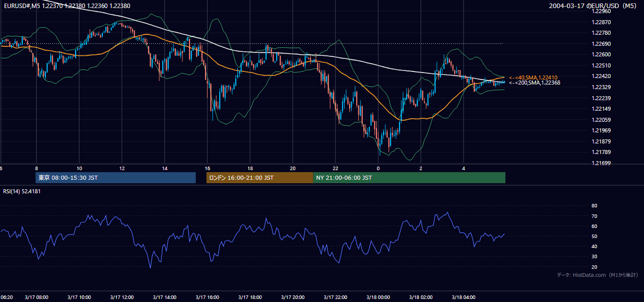This screenshot has height=302, width=644.
Task: Click price axis label 1.22690
Action: (601, 44)
